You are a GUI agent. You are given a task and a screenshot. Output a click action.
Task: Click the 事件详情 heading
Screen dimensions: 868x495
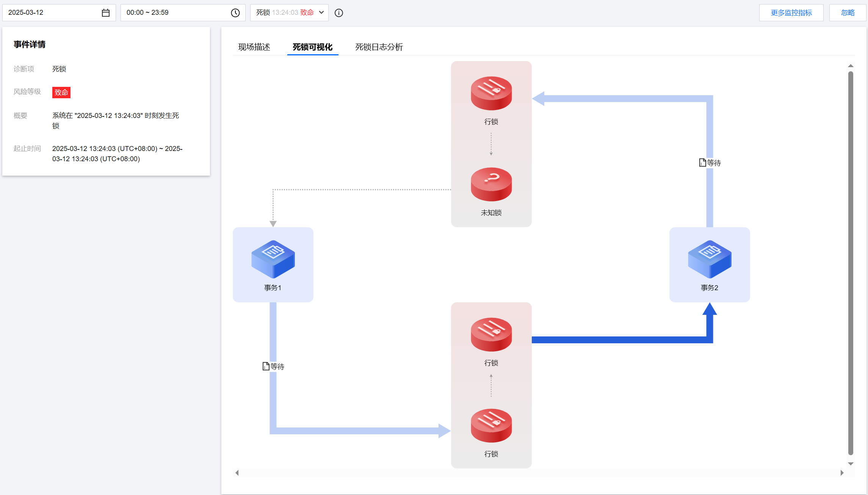point(30,44)
